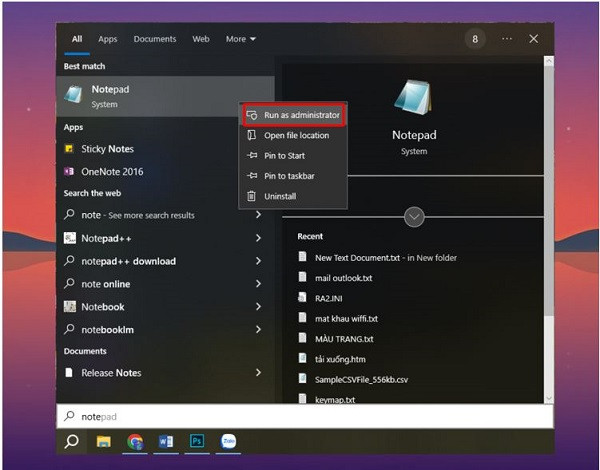Click the trash icon beside Uninstall
600x470 pixels.
coord(251,196)
